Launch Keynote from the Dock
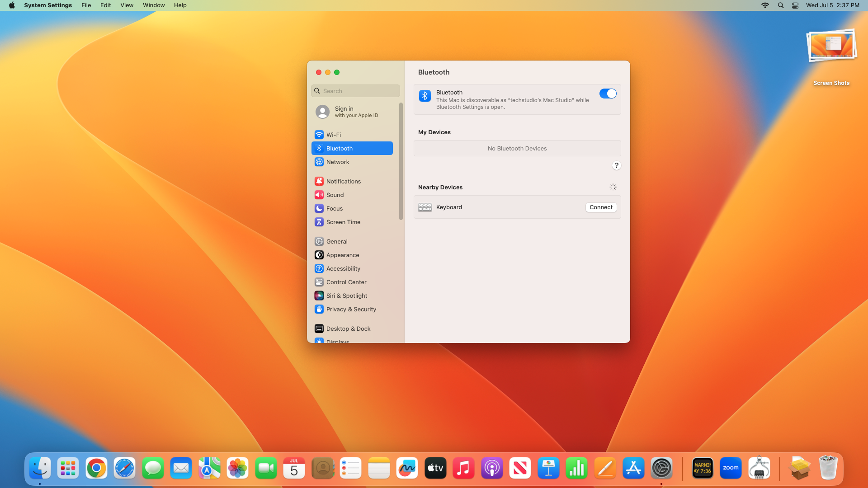The width and height of the screenshot is (868, 488). point(548,468)
